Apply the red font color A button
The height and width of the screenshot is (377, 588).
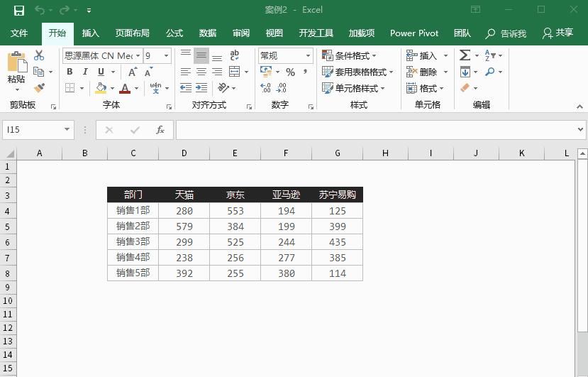point(125,88)
